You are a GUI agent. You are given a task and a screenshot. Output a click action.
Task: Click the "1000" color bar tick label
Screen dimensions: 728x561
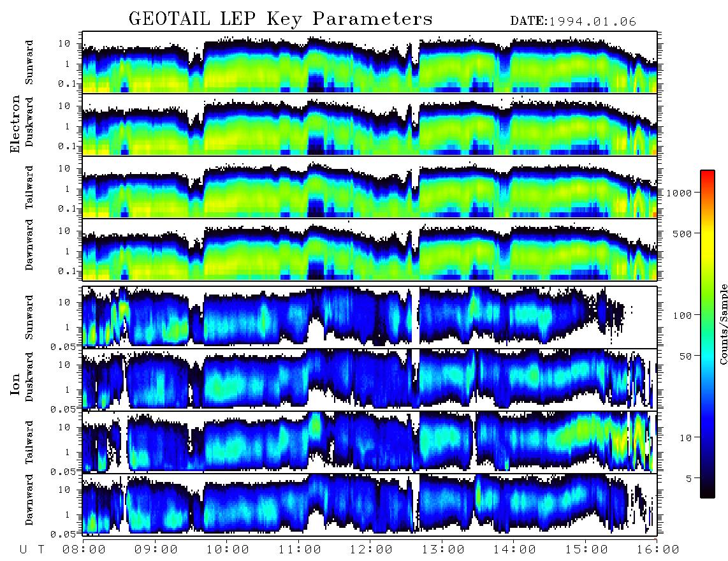(x=679, y=193)
